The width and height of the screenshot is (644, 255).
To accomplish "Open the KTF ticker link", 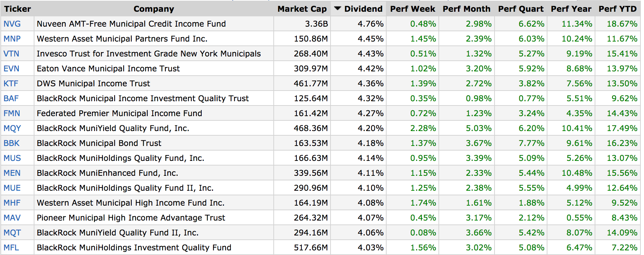I will coord(11,83).
